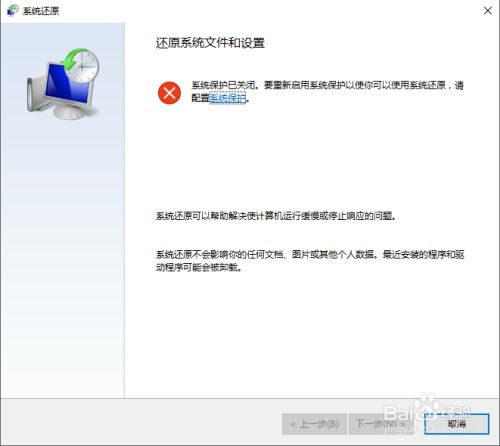Click the green curved arrow graphic
Screen dimensions: 500x446
(x=73, y=59)
